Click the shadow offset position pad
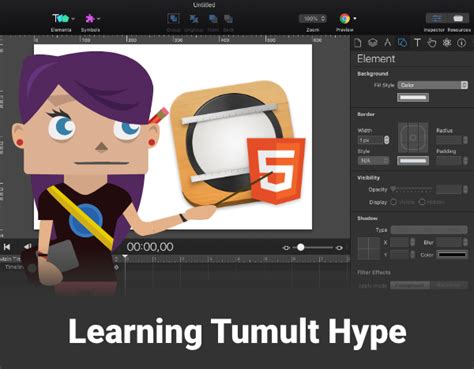 coord(369,249)
